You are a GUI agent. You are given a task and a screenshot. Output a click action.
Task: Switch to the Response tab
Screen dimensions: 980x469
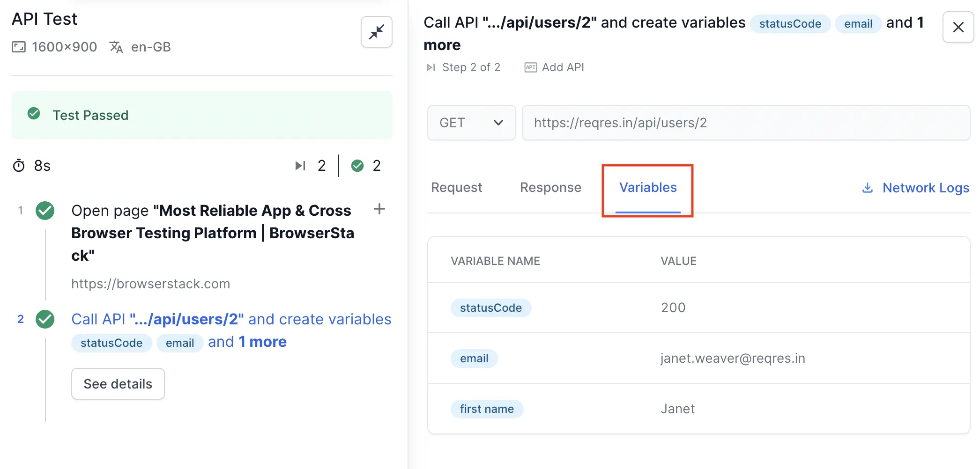[550, 188]
